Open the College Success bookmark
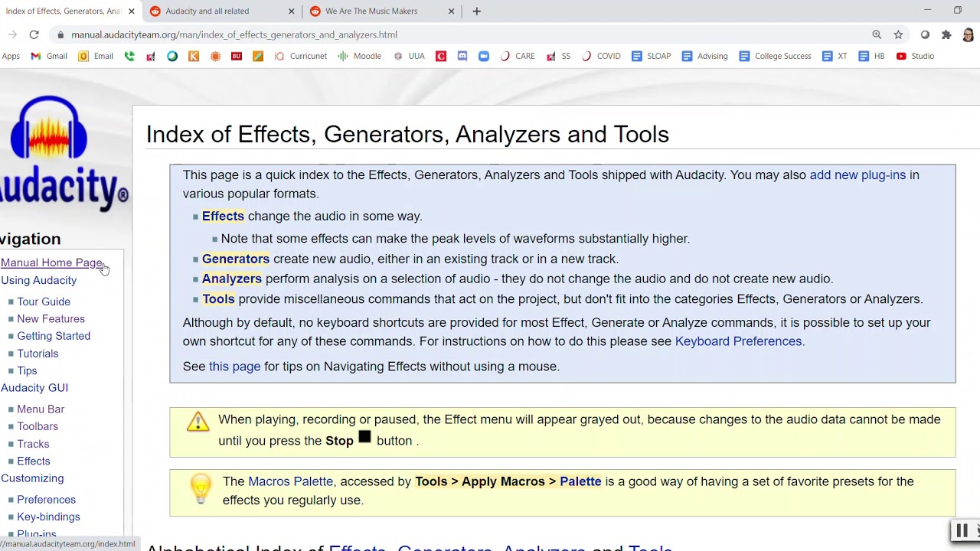The image size is (980, 551). pyautogui.click(x=775, y=56)
